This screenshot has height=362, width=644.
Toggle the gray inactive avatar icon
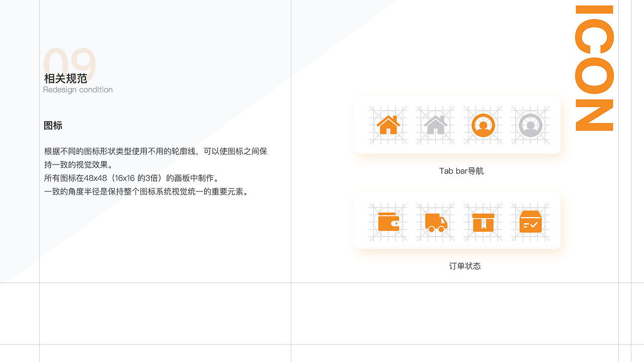530,125
